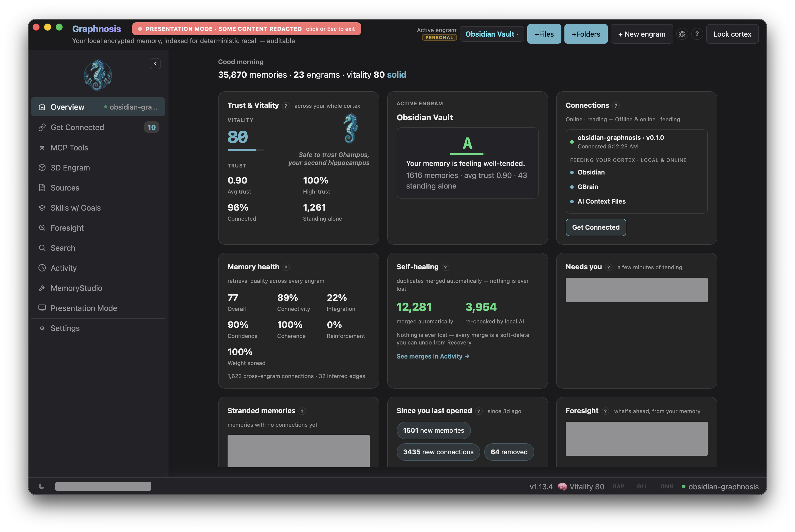Click the GBrain feeding source
The image size is (795, 532).
tap(587, 187)
